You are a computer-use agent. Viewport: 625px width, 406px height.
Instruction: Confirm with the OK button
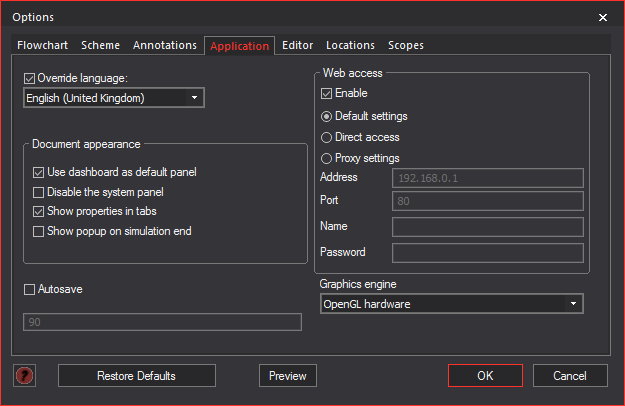[x=485, y=375]
